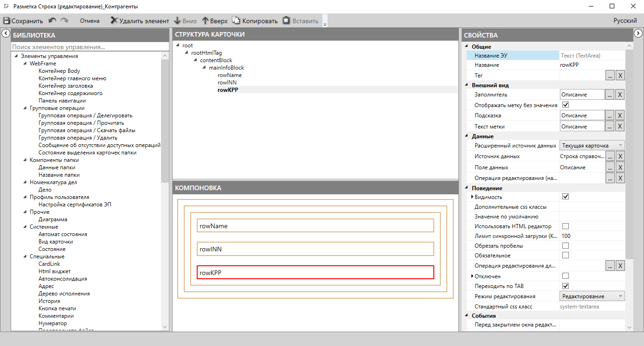Collapse the Библиотека panel with the left arrow

(6, 33)
